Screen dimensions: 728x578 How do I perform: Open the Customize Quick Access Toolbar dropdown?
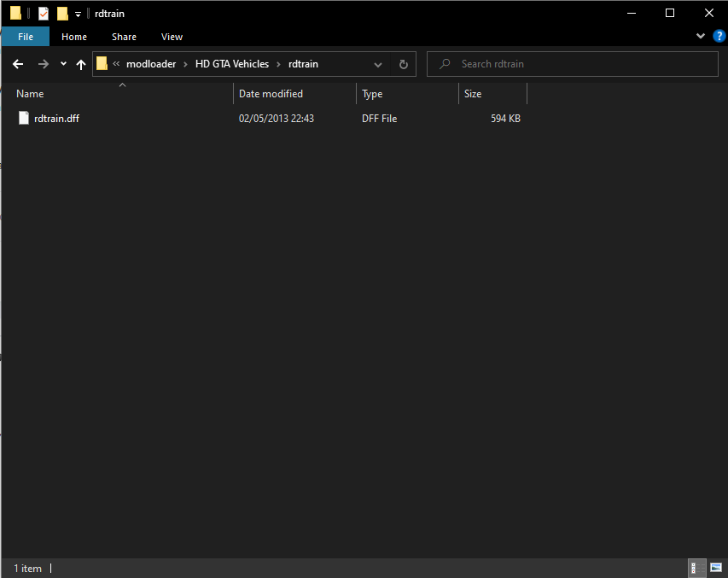coord(78,15)
